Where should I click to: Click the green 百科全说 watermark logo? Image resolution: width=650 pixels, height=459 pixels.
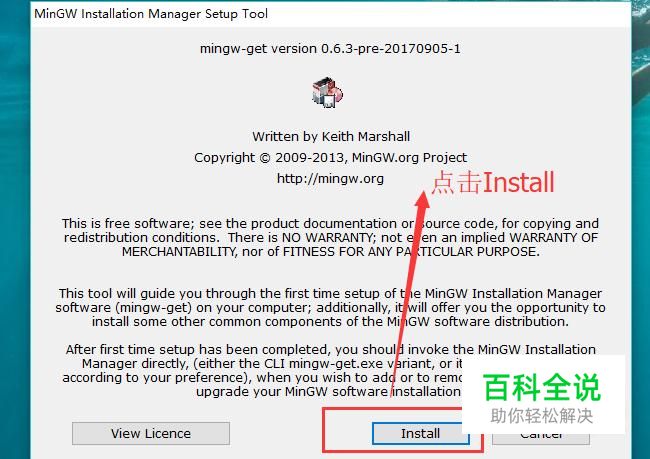coord(542,387)
